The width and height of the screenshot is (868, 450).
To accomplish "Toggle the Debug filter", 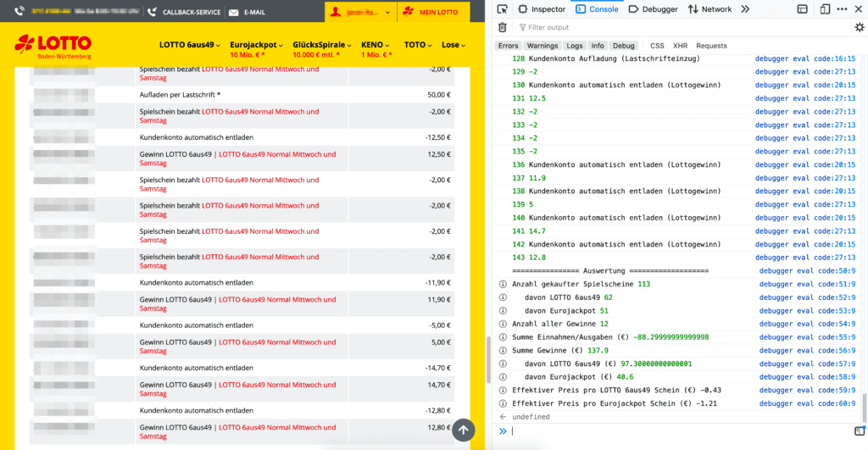I will (623, 46).
